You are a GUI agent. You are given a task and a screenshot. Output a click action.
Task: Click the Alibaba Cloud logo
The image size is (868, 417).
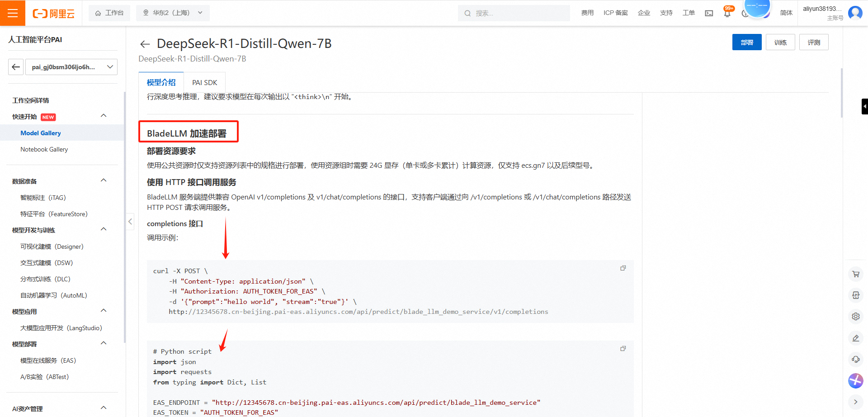click(54, 14)
